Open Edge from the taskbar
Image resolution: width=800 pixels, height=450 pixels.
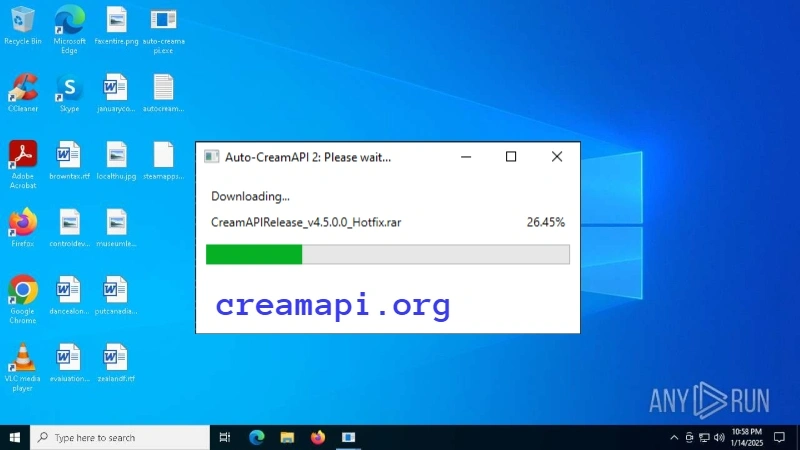pyautogui.click(x=256, y=437)
